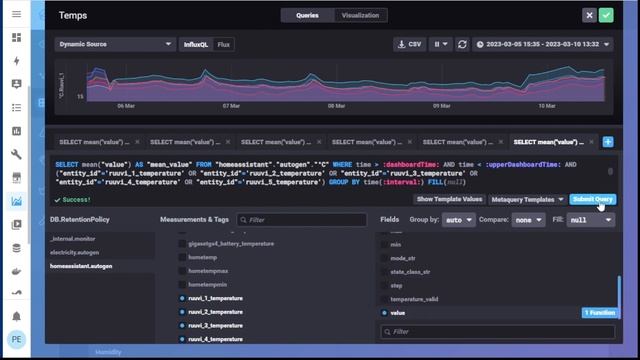The width and height of the screenshot is (640, 360).
Task: Focus the Measurements & Tags filter field
Action: (x=301, y=220)
